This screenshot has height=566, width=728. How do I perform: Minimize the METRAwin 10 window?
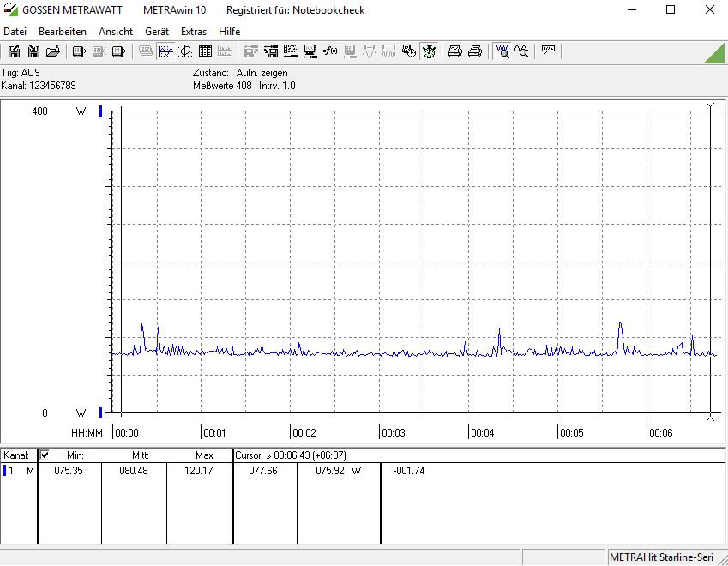click(631, 9)
